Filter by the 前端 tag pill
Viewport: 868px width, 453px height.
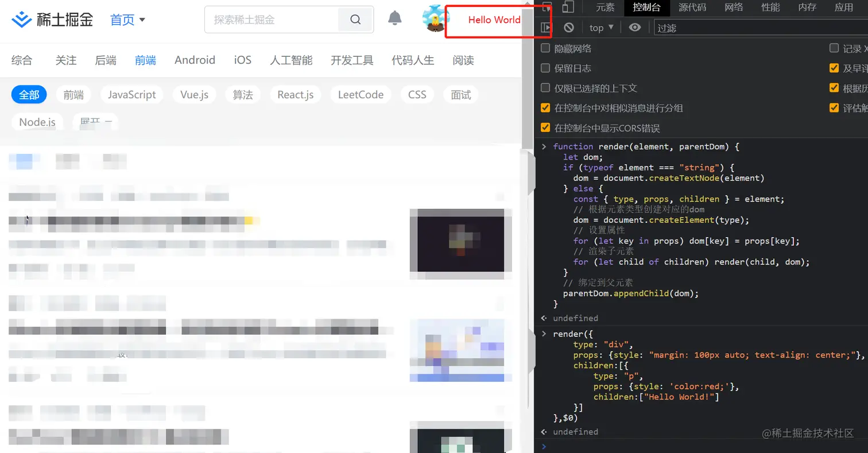(x=73, y=95)
